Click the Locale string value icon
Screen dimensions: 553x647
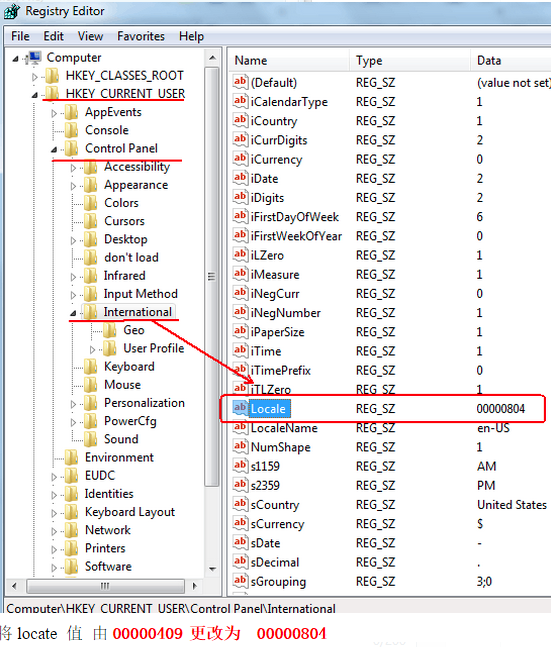coord(240,408)
